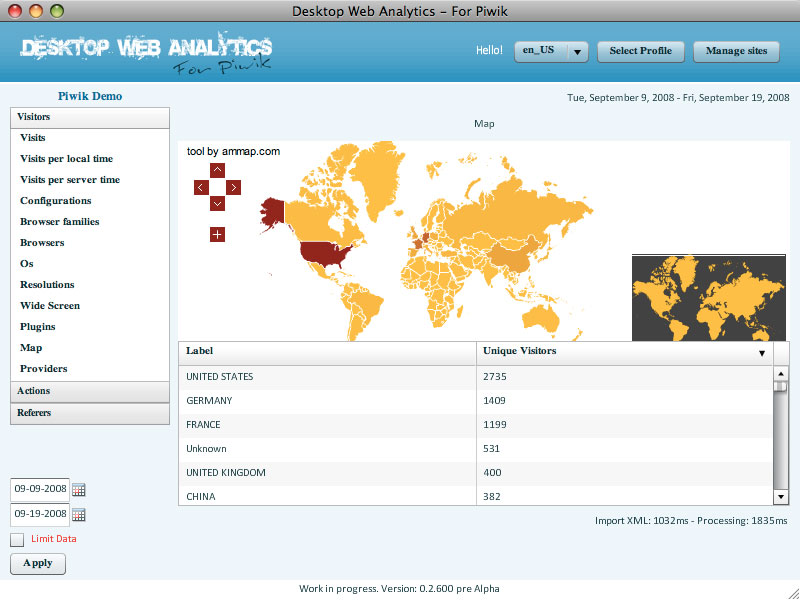Image resolution: width=800 pixels, height=600 pixels.
Task: Open start date calendar picker icon
Action: click(x=79, y=490)
